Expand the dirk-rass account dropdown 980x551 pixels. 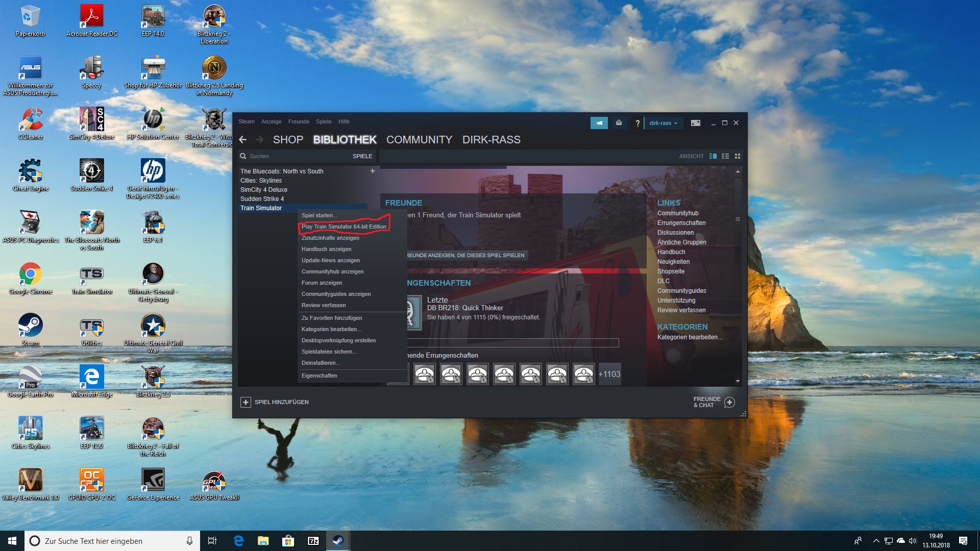coord(663,123)
